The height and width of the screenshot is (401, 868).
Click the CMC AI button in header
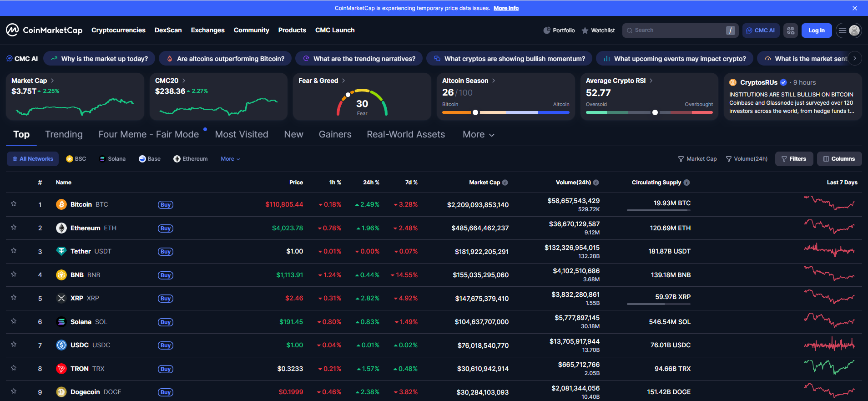[761, 30]
